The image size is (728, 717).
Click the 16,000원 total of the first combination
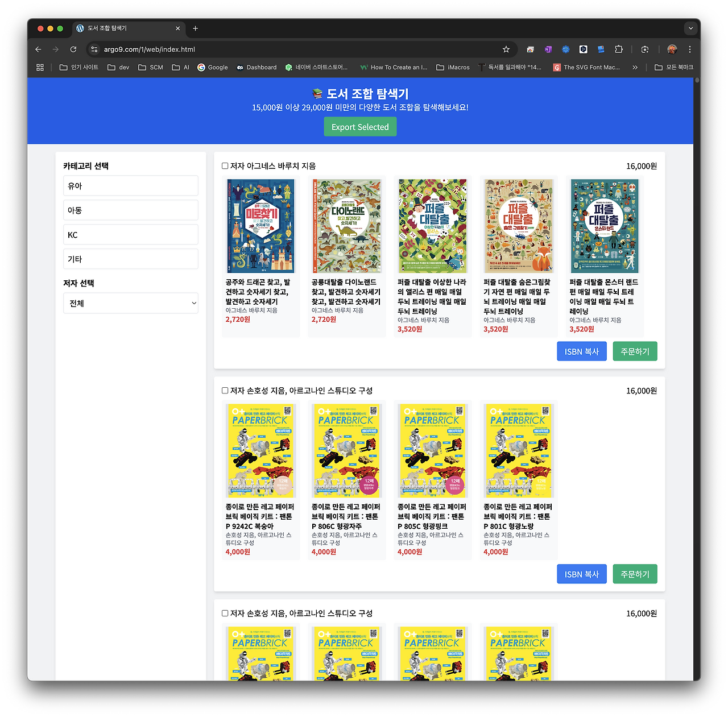[x=642, y=166]
